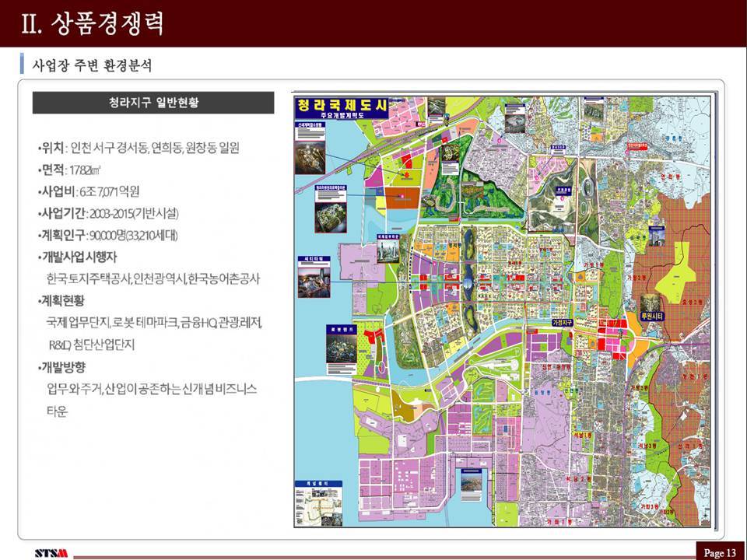Select the subtitle 사업장 주변 환경분석

coord(92,65)
